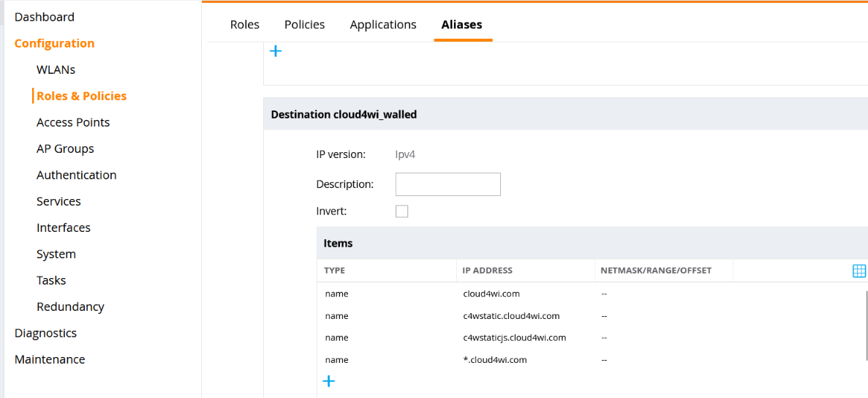Open the Items table column settings grid icon

pyautogui.click(x=859, y=271)
